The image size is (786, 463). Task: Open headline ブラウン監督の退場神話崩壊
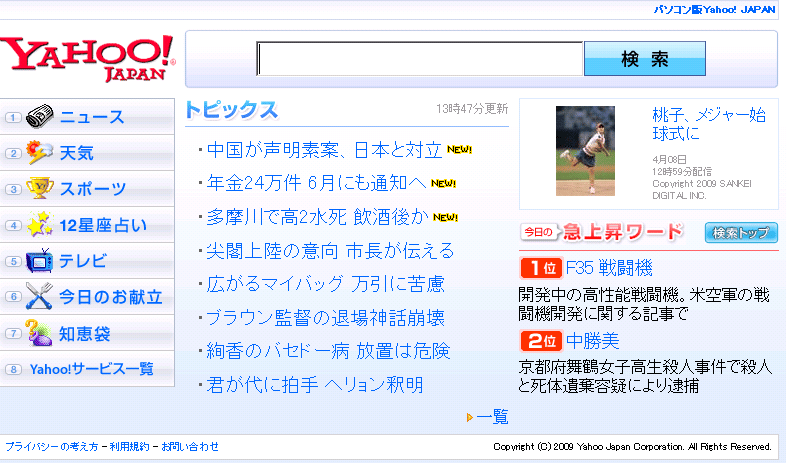point(325,318)
